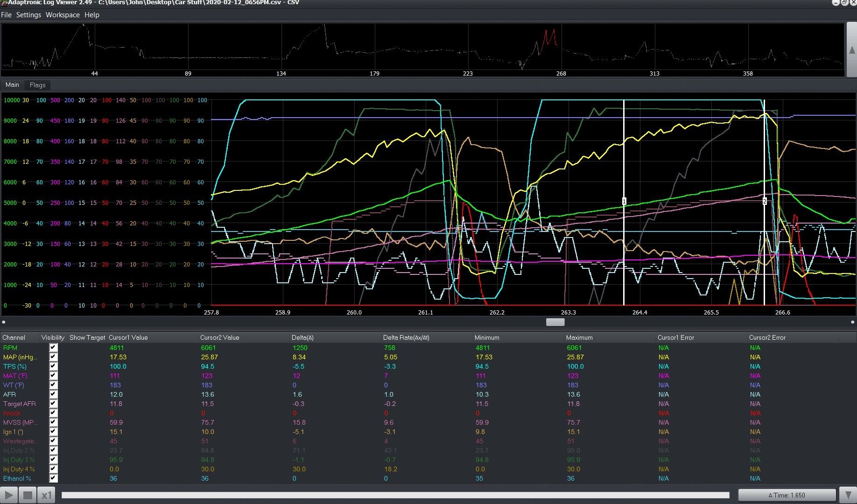Click the overview up arrow button

(x=851, y=50)
